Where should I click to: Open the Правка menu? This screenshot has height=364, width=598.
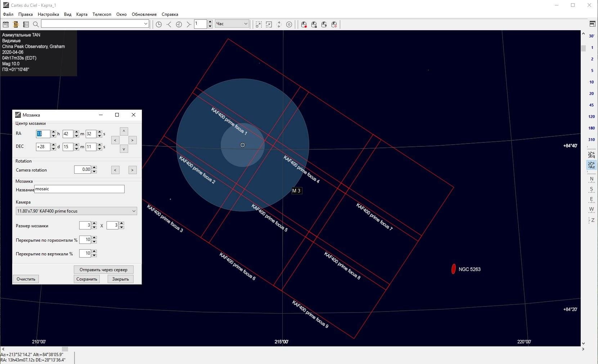[x=26, y=14]
